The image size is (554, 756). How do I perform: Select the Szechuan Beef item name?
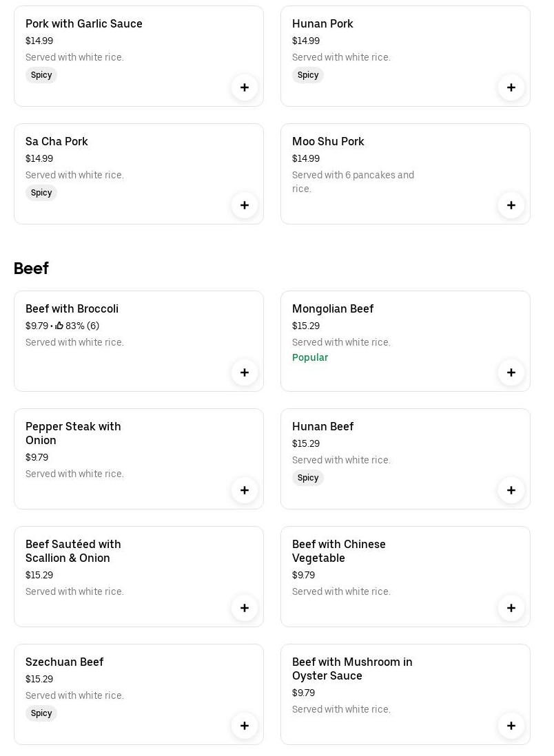tap(64, 662)
